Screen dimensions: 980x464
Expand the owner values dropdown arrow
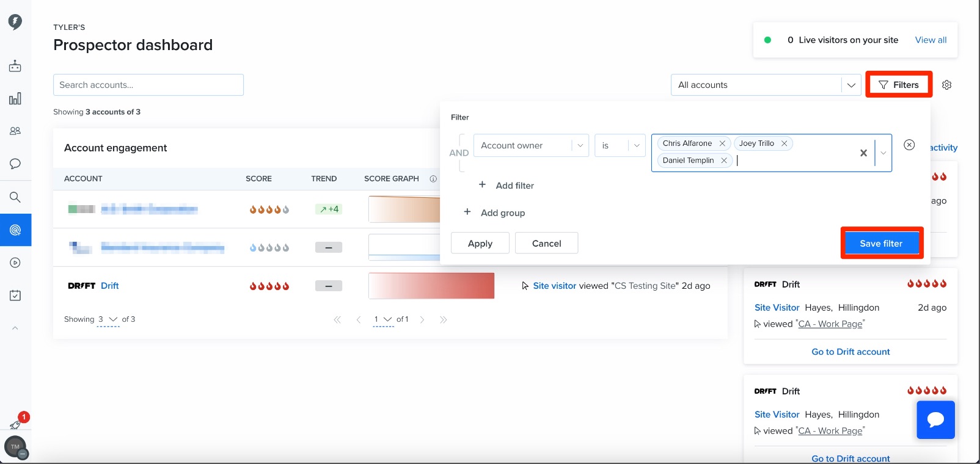click(883, 153)
